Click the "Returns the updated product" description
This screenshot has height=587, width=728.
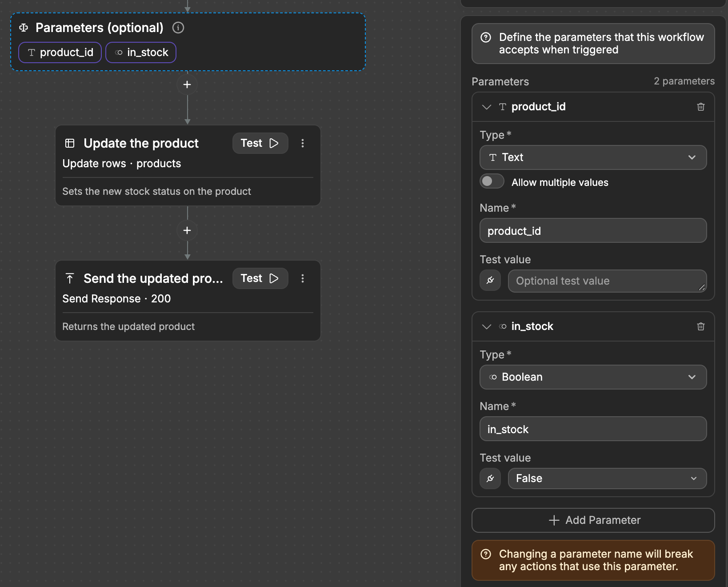[128, 326]
